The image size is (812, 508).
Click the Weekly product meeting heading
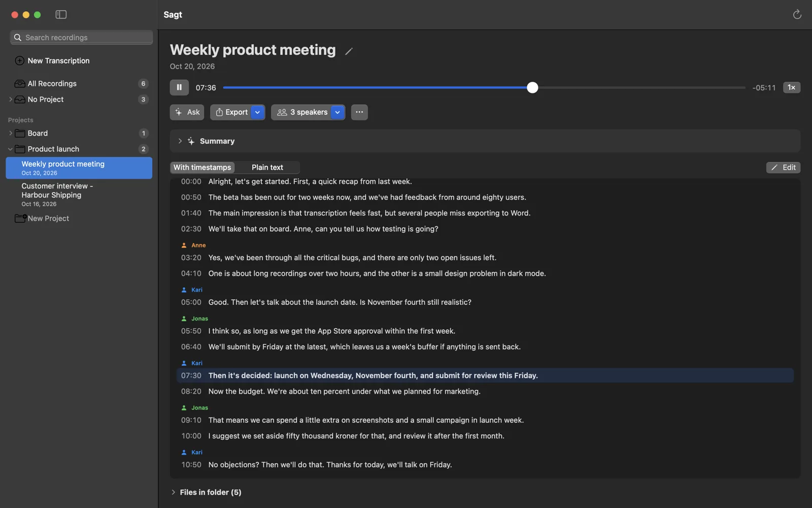tap(253, 50)
